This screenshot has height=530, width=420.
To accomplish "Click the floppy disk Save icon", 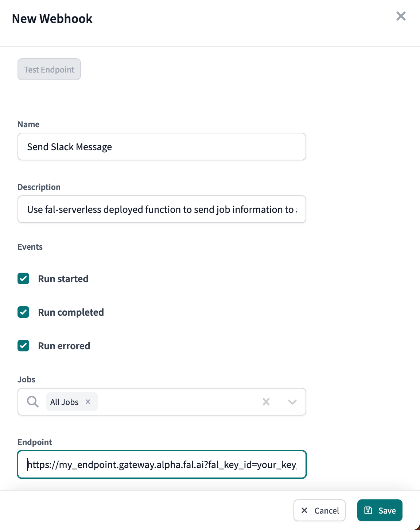I will [368, 510].
